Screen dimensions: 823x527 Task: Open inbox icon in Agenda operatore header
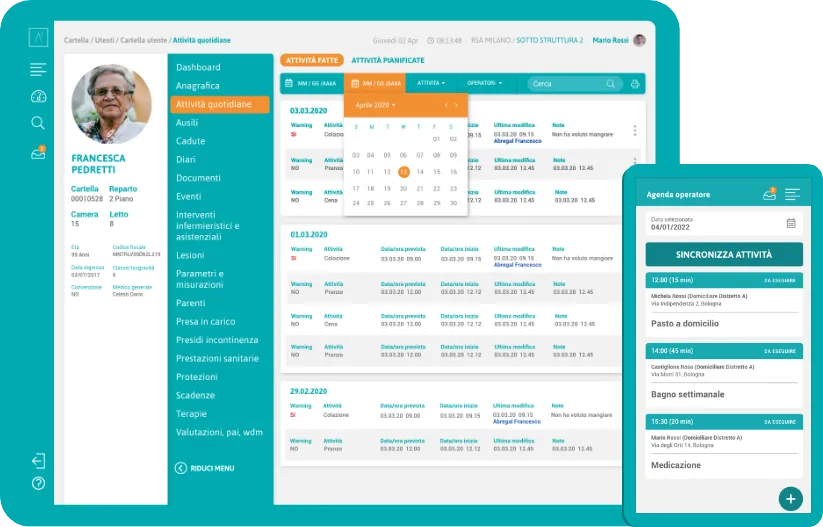click(769, 194)
